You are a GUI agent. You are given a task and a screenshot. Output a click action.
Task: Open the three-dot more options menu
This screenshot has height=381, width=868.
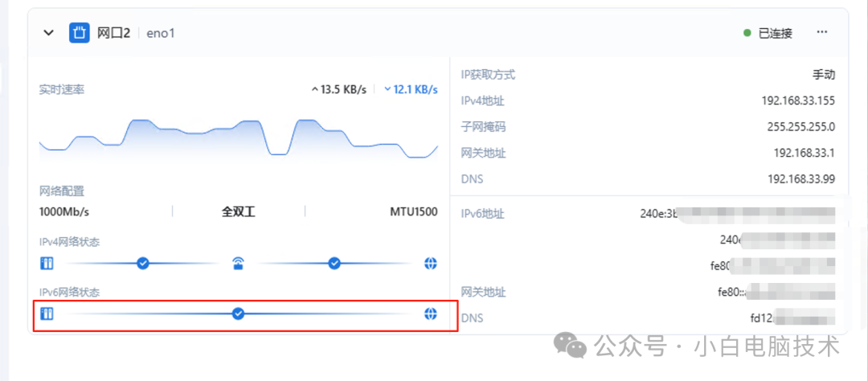pos(822,33)
